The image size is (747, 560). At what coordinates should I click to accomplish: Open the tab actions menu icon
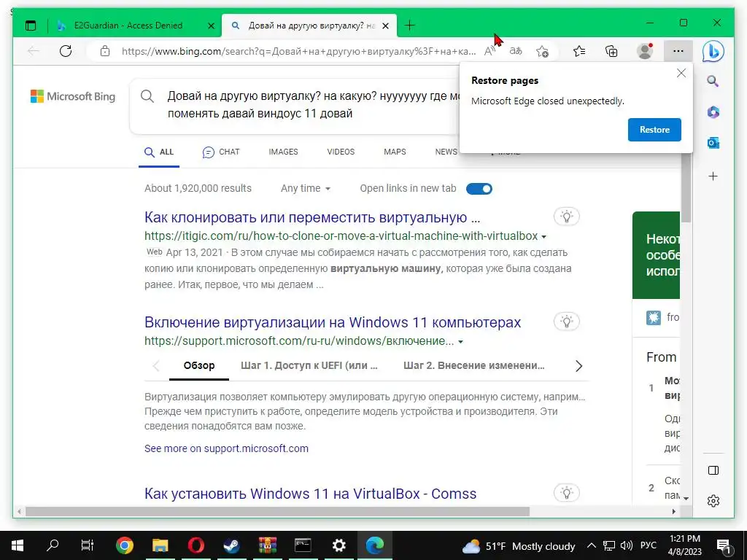tap(31, 26)
